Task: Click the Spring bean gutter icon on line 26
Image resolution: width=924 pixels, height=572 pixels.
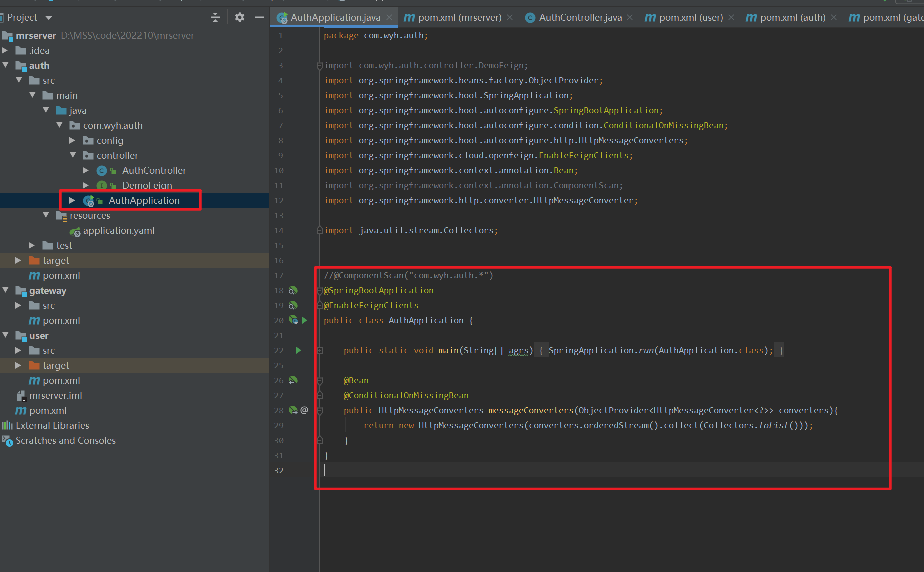Action: (293, 380)
